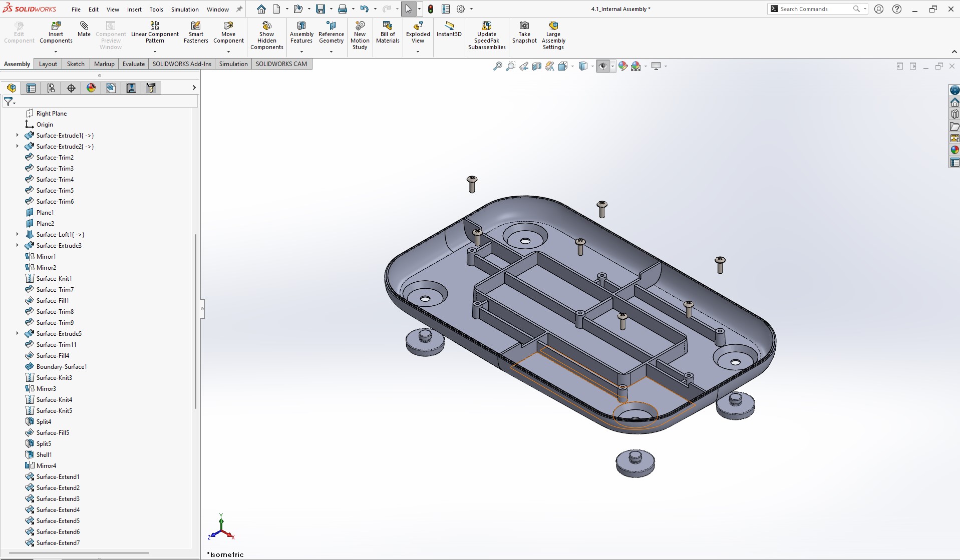Click the Bill of Materials icon
Image resolution: width=960 pixels, height=560 pixels.
point(388,32)
